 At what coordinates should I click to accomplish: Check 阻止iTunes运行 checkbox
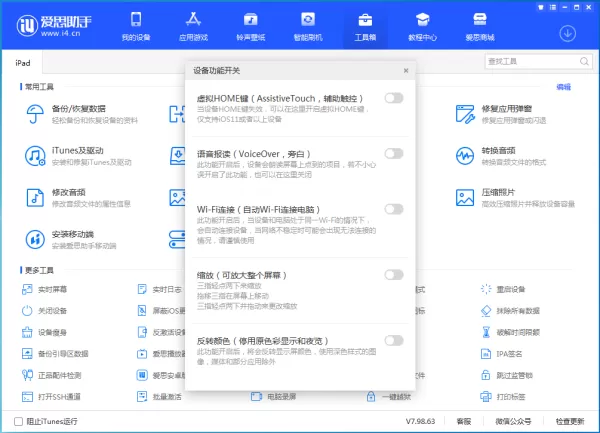click(x=18, y=422)
